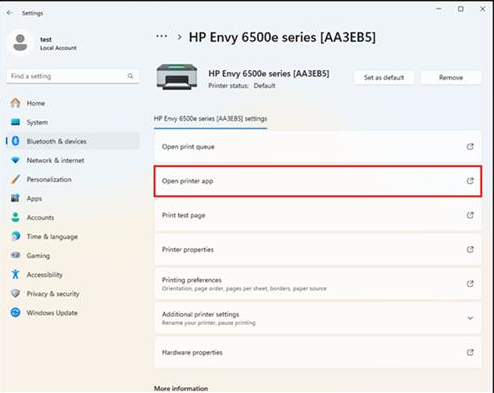Open Printing preferences

pos(318,284)
